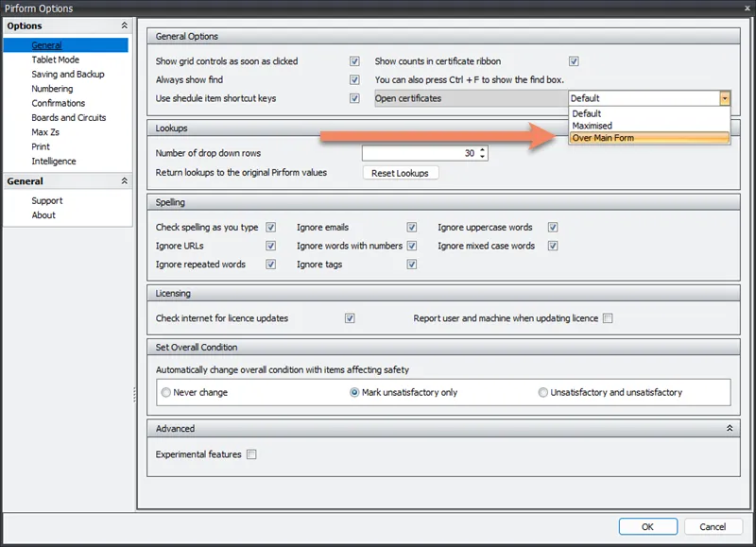Collapse the Advanced section chevron

point(729,429)
